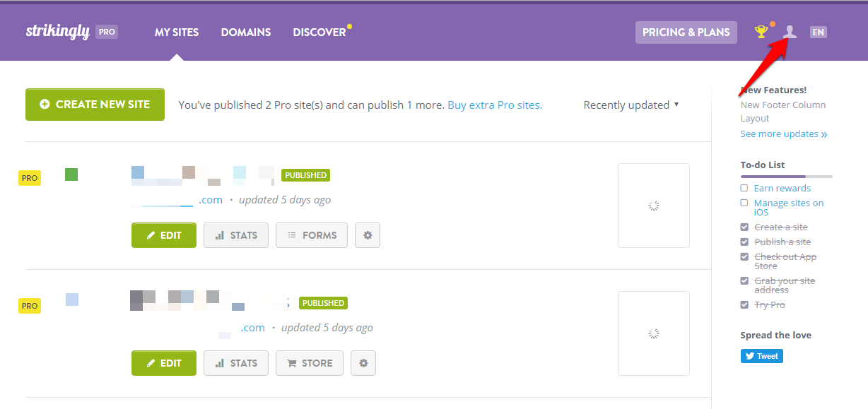Click Spread the love heading
The width and height of the screenshot is (868, 409).
[x=775, y=335]
